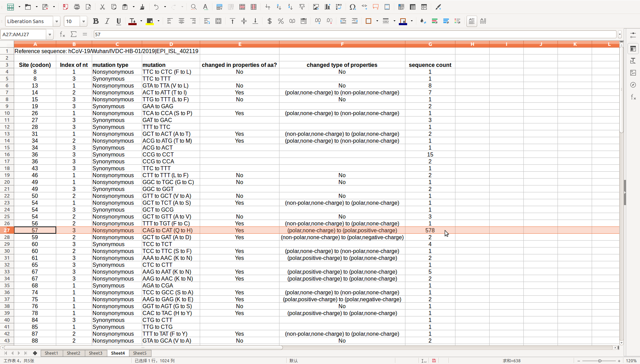Add a decimal place

pos(318,21)
